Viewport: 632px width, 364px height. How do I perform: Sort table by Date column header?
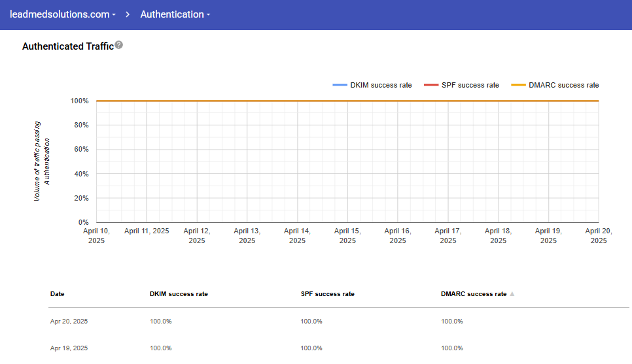(x=58, y=294)
